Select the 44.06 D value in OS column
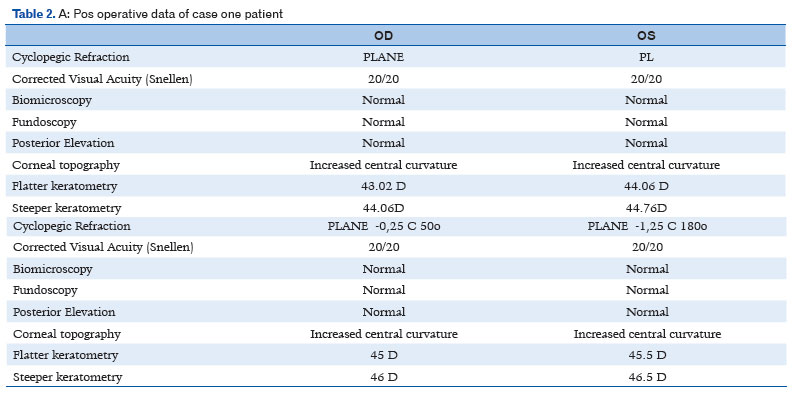793x394 pixels. point(646,186)
